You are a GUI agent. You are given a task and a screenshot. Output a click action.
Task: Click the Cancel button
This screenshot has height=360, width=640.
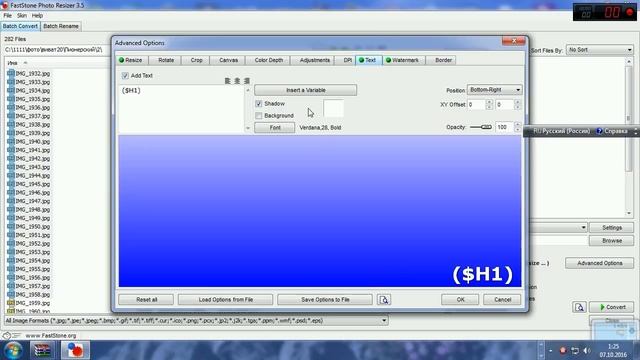pyautogui.click(x=502, y=300)
